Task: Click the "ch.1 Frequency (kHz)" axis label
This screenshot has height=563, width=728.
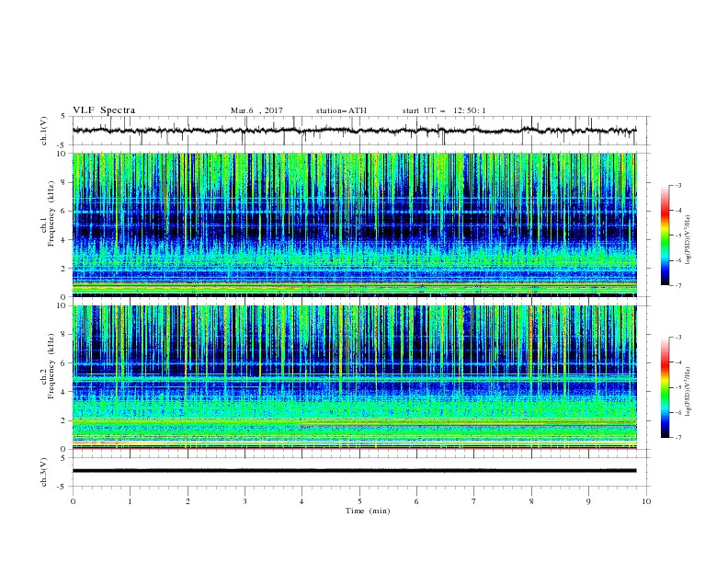Action: click(48, 212)
